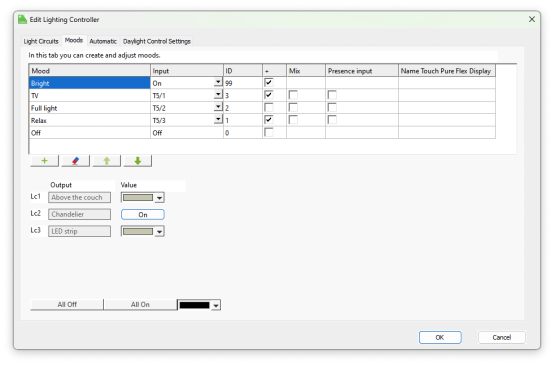Open the Input dropdown showing T5/1
The width and height of the screenshot is (554, 366).
pos(218,95)
